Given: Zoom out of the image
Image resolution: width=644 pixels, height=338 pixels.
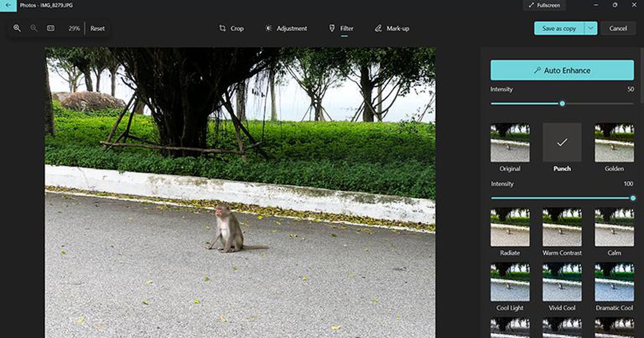Looking at the screenshot, I should click(33, 28).
